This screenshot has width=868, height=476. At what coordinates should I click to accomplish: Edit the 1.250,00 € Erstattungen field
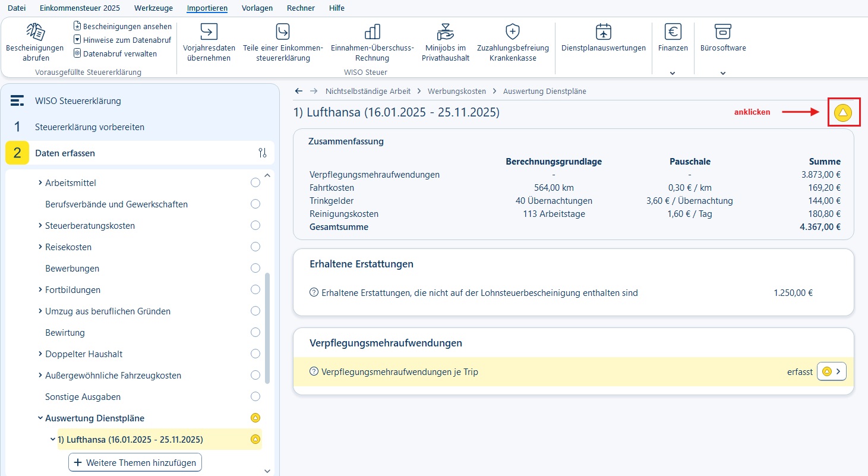click(793, 292)
